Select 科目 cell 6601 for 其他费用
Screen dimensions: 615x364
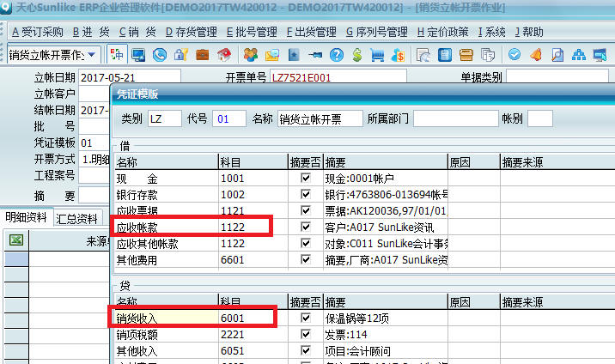(253, 260)
